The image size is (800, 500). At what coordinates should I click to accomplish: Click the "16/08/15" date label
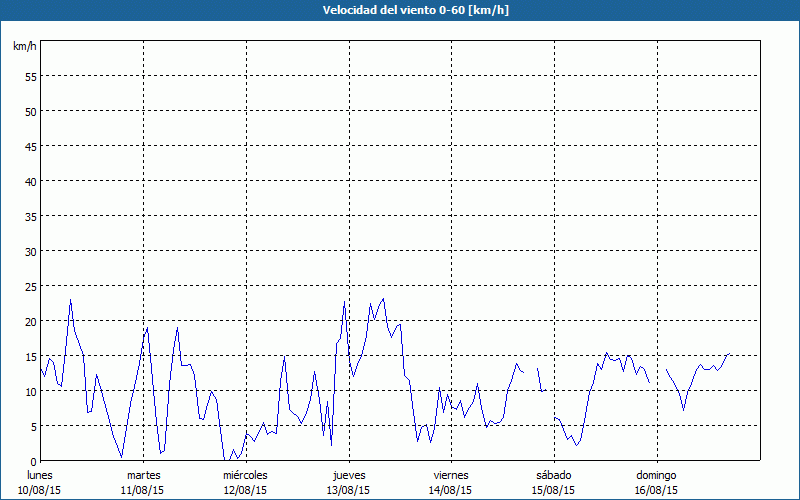[x=656, y=490]
